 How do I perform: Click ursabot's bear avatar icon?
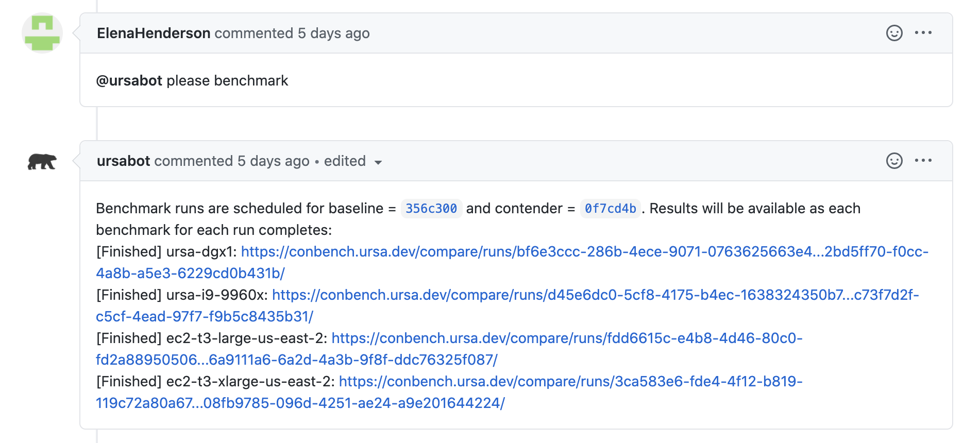tap(42, 162)
